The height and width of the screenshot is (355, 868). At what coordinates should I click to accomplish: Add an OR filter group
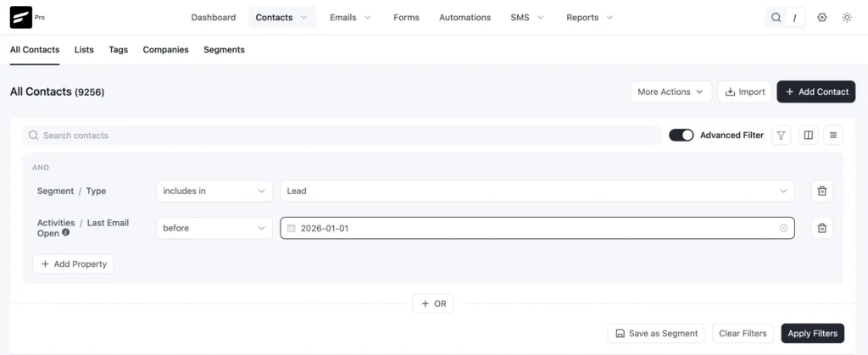point(433,303)
